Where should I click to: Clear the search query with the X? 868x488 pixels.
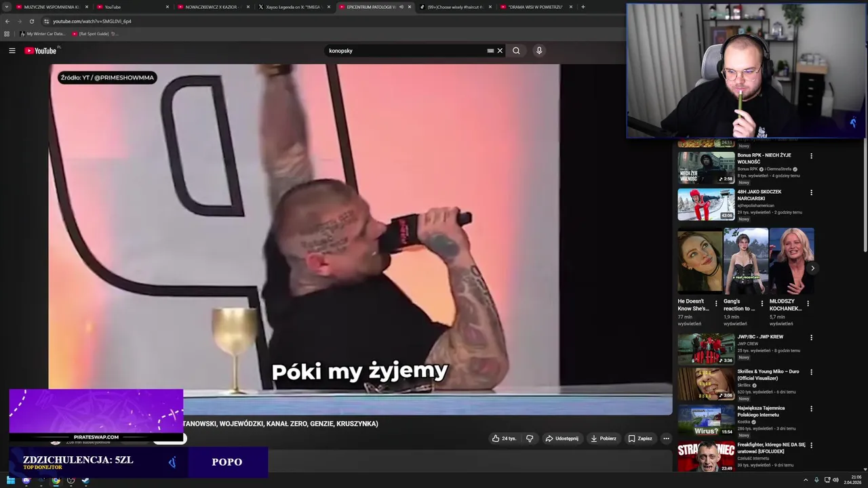500,51
